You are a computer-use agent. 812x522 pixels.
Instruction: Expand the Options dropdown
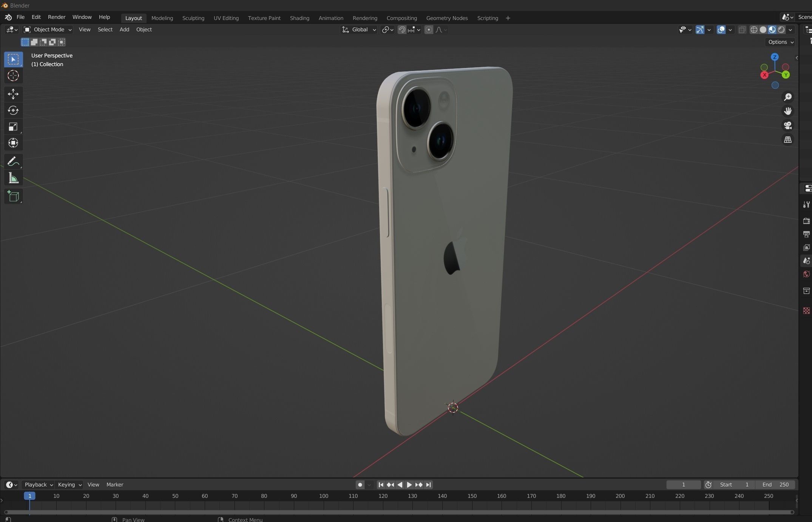click(x=781, y=42)
